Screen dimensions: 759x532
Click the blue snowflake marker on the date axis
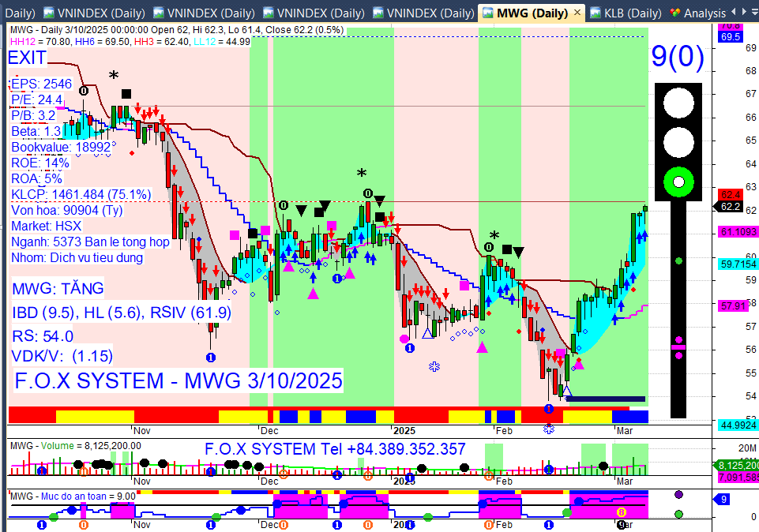(x=548, y=429)
